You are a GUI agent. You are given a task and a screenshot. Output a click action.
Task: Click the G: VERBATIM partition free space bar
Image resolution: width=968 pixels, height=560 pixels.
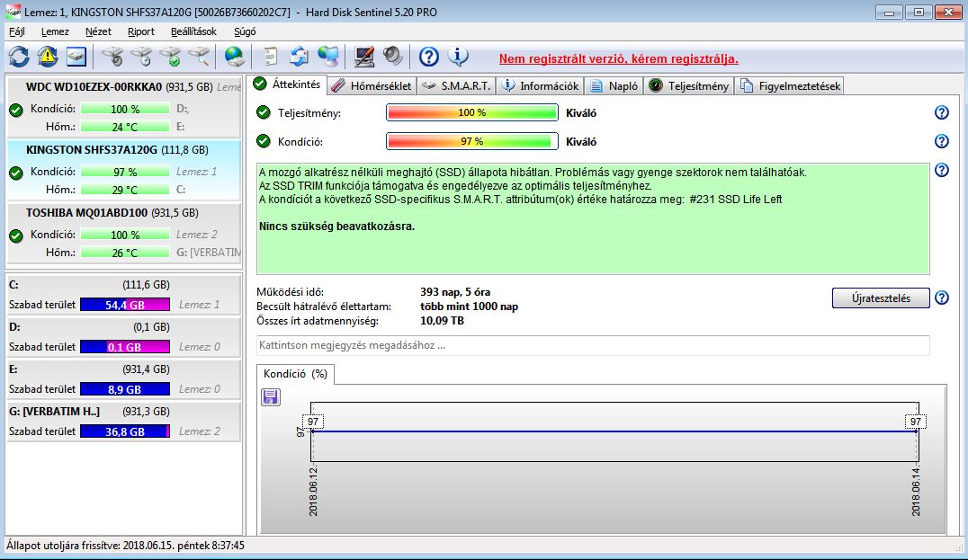(x=125, y=431)
